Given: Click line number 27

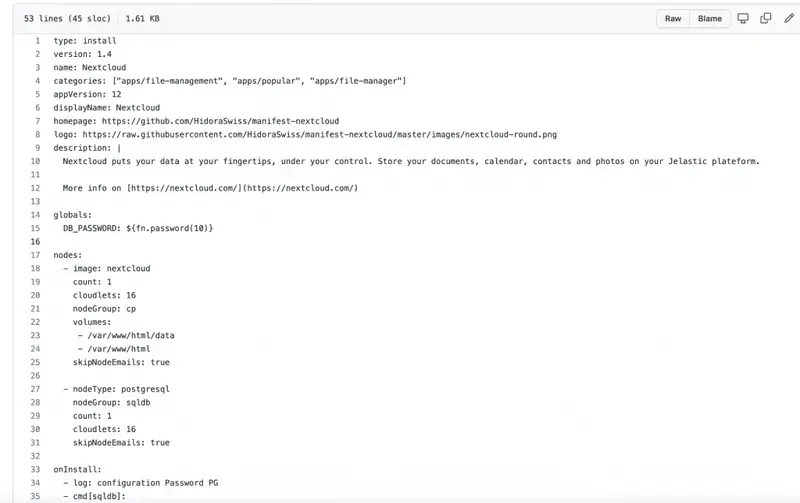Looking at the screenshot, I should (x=36, y=389).
